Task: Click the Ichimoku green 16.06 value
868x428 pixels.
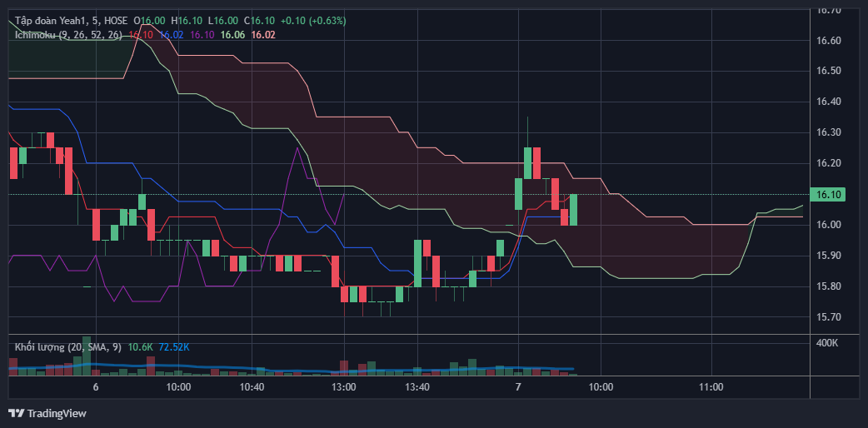Action: 232,35
